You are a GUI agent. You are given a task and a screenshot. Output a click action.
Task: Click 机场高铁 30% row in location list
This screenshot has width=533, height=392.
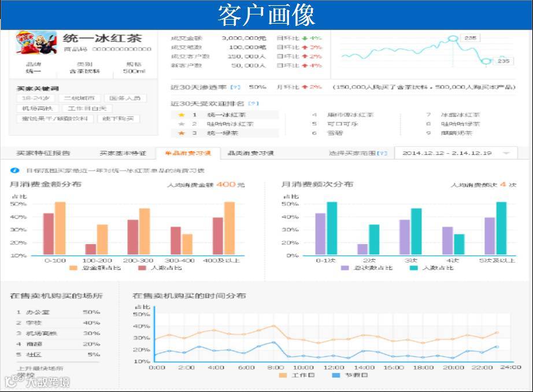point(58,333)
